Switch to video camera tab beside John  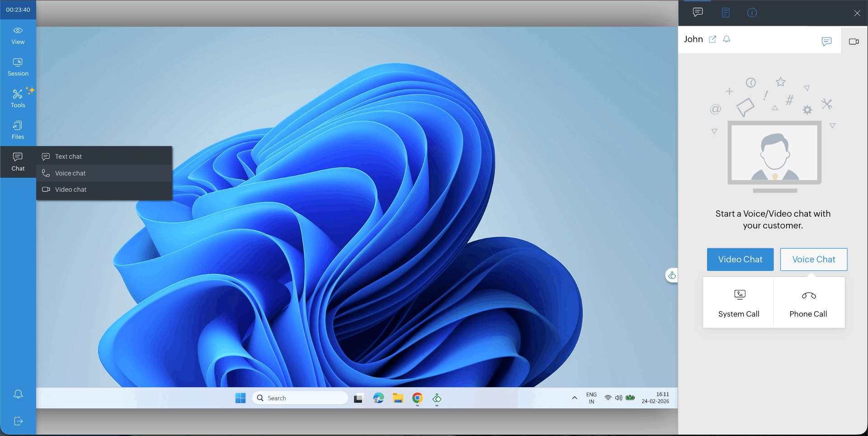(854, 42)
